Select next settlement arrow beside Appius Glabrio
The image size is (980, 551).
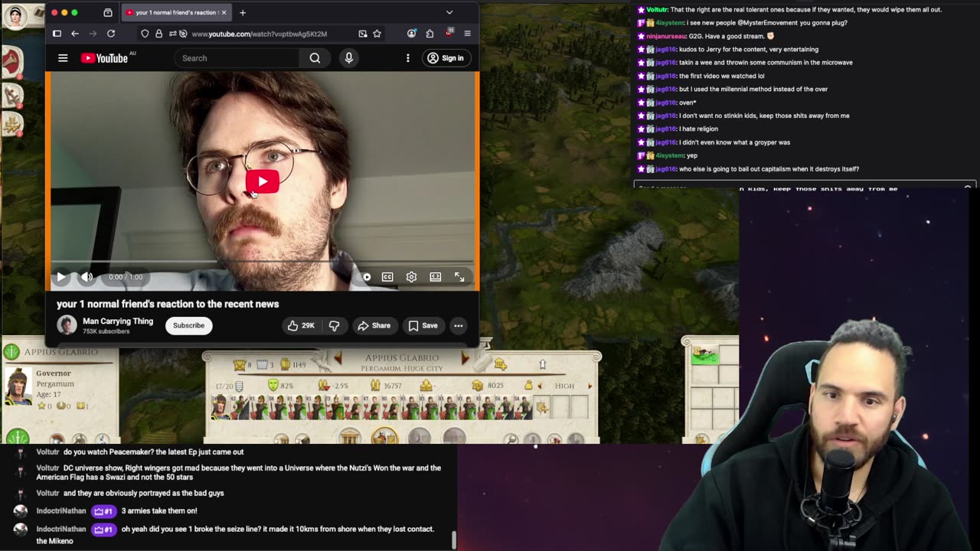point(465,358)
